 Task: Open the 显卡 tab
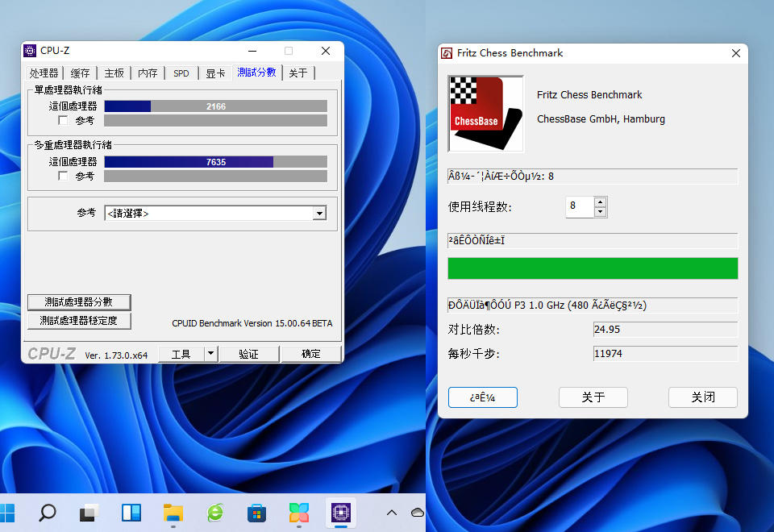(215, 73)
